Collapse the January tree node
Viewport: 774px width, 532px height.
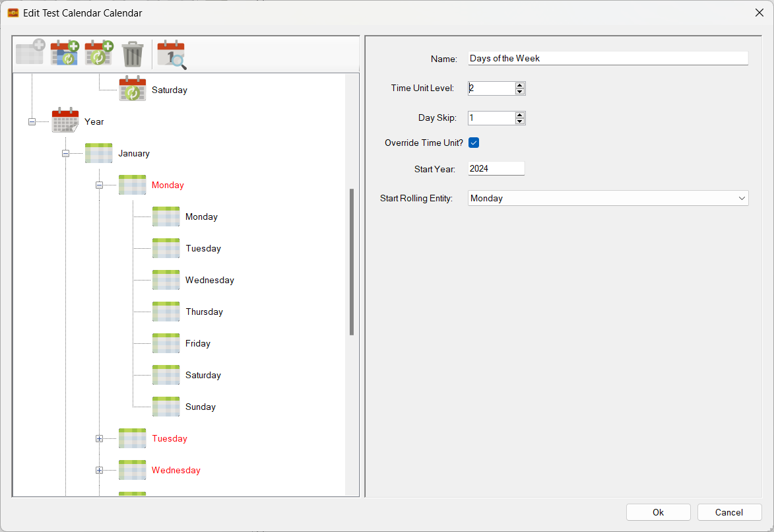65,153
